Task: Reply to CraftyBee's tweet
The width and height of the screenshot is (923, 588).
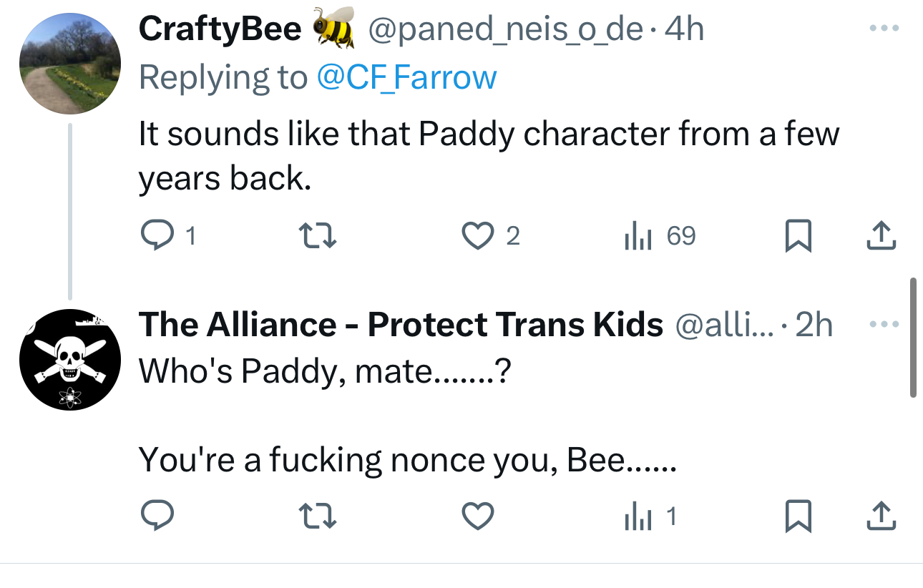Action: pos(154,236)
